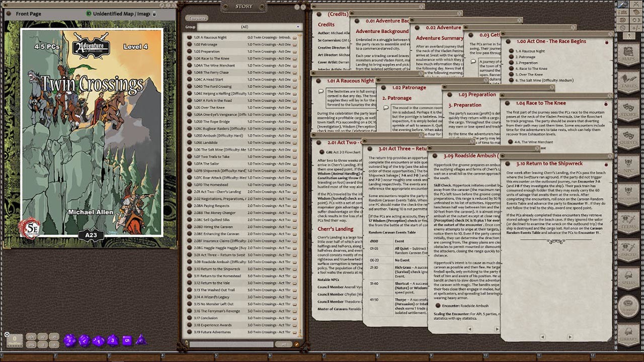
Task: Open the category filter dropdown at the story list bottom
Action: click(284, 344)
